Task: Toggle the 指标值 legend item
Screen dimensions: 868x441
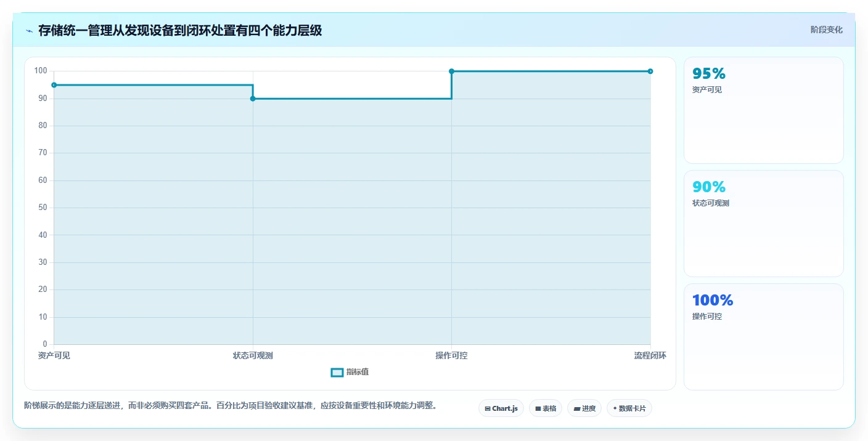Action: pyautogui.click(x=350, y=372)
